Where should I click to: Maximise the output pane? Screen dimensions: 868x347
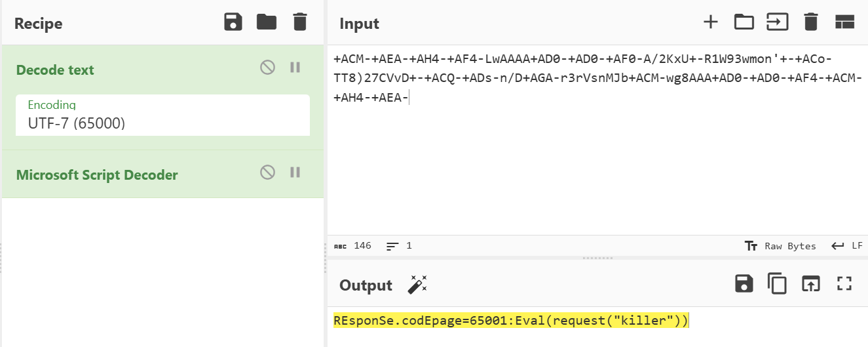(x=844, y=283)
